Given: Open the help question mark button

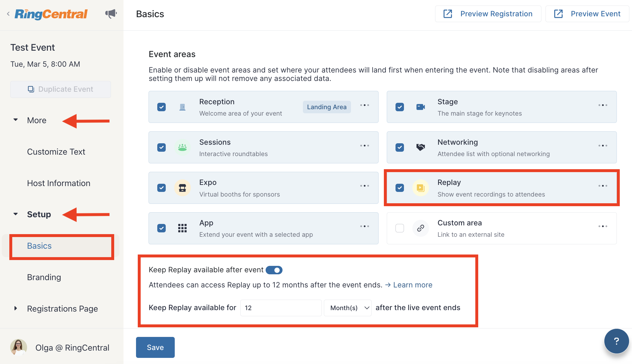Looking at the screenshot, I should (x=616, y=341).
